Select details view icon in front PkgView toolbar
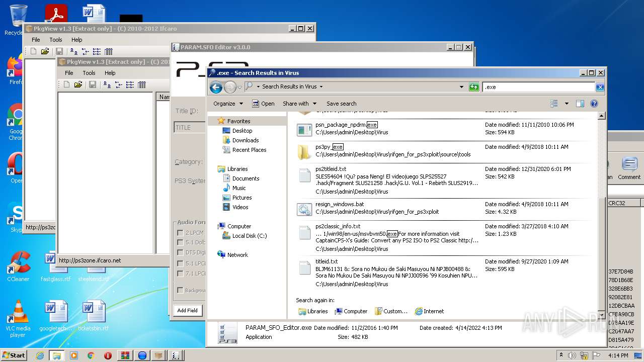 [x=142, y=84]
